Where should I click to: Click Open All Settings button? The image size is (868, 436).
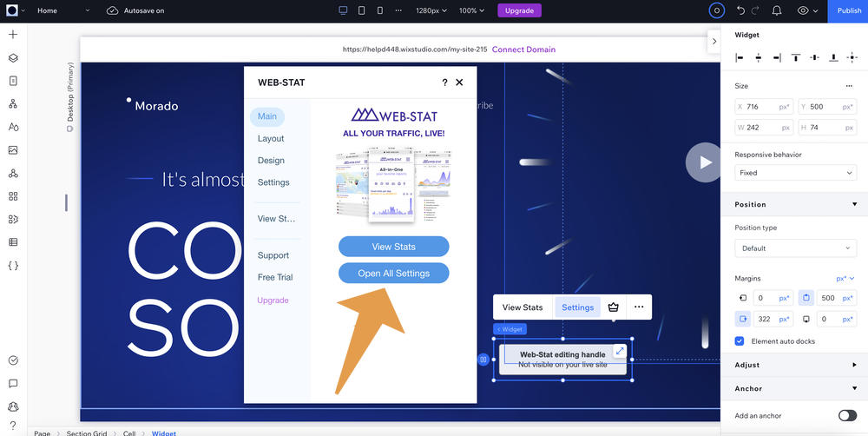tap(393, 273)
